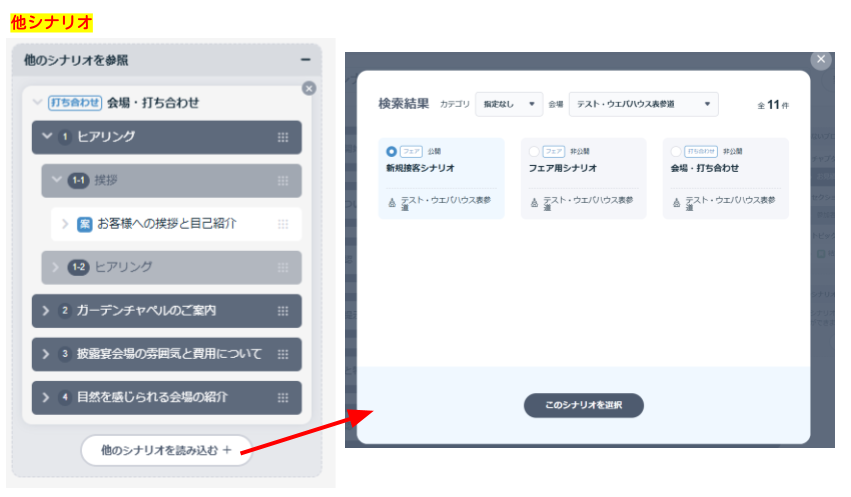Screen dimensions: 851x497
Task: Click grip icon on 披露宴会場の雰囲気と費用について row
Action: tap(283, 354)
